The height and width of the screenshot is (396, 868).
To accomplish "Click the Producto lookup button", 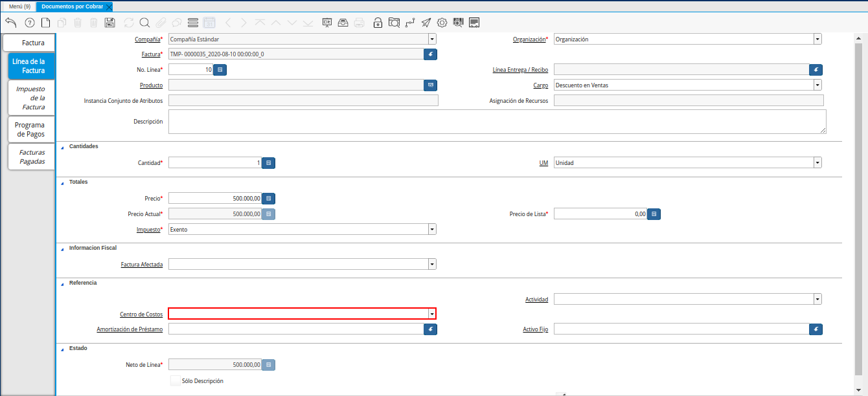I will point(431,85).
